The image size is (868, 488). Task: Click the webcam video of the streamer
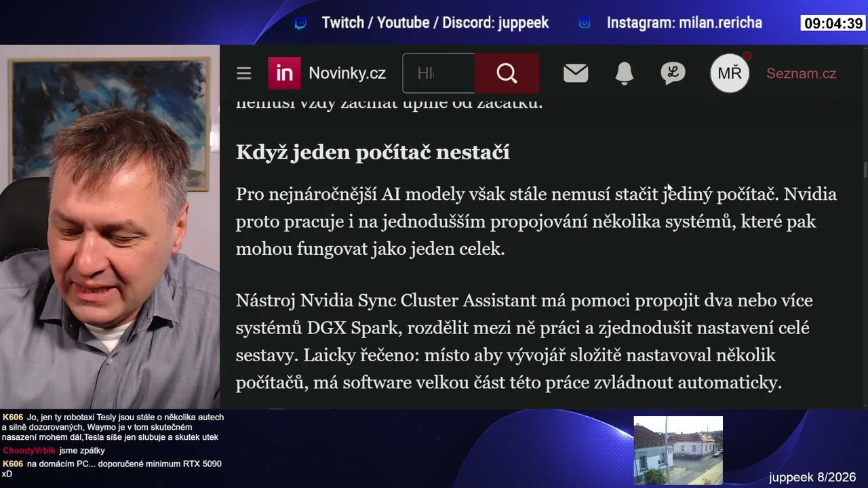(x=110, y=226)
